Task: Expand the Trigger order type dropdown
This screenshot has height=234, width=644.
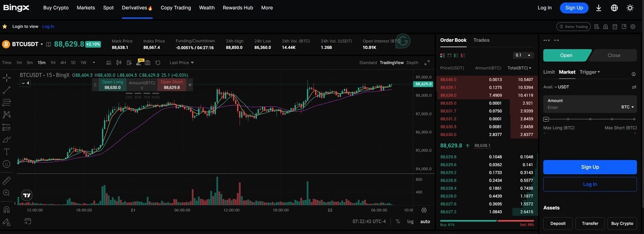Action: click(590, 72)
